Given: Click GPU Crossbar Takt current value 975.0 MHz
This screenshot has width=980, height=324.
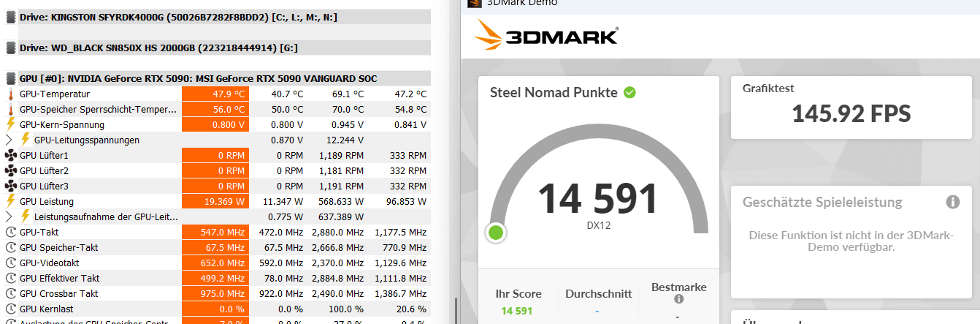Looking at the screenshot, I should (215, 293).
